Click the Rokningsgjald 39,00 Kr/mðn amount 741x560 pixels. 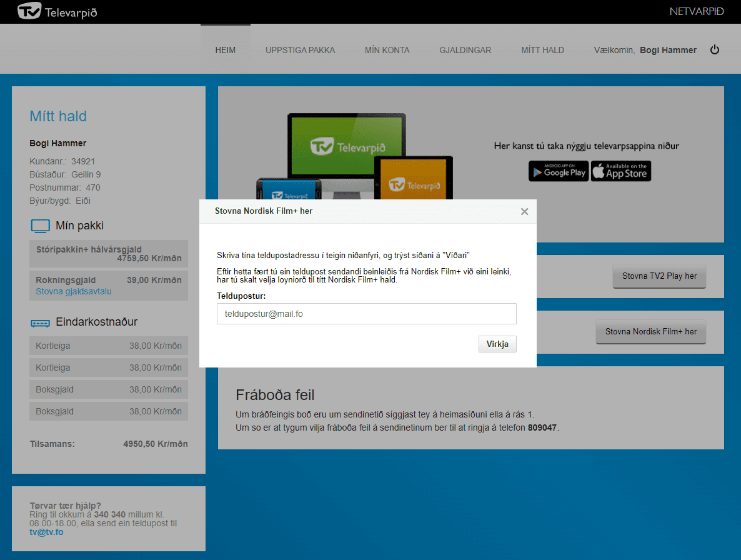click(x=154, y=280)
